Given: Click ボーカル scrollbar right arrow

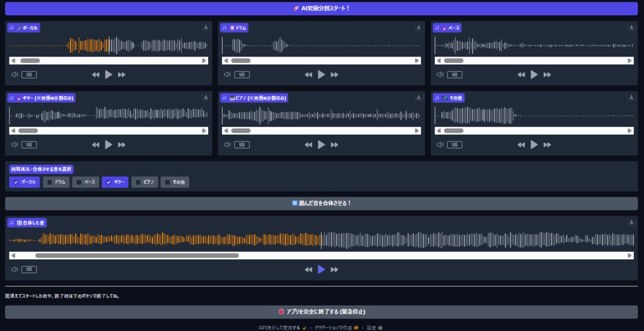Looking at the screenshot, I should [x=204, y=60].
